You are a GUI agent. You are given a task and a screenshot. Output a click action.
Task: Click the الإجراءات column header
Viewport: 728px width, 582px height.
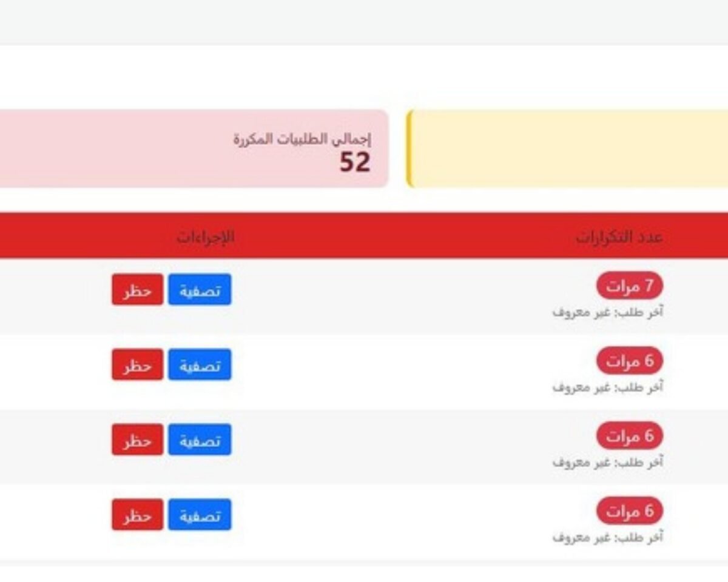205,236
